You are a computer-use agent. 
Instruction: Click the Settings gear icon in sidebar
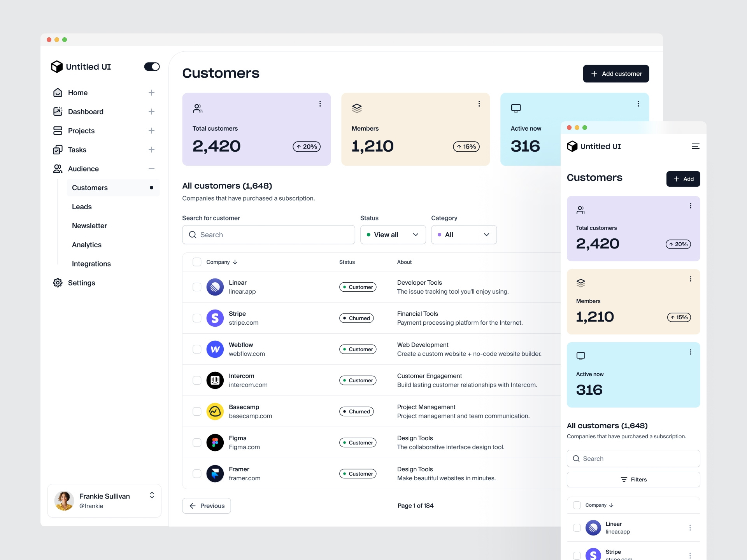[58, 283]
